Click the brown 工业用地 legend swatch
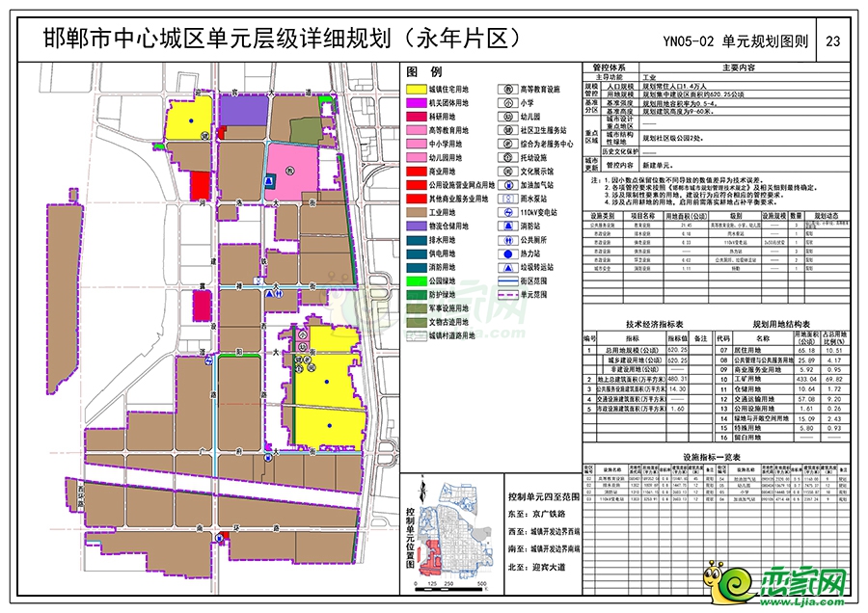The width and height of the screenshot is (868, 613). (416, 212)
